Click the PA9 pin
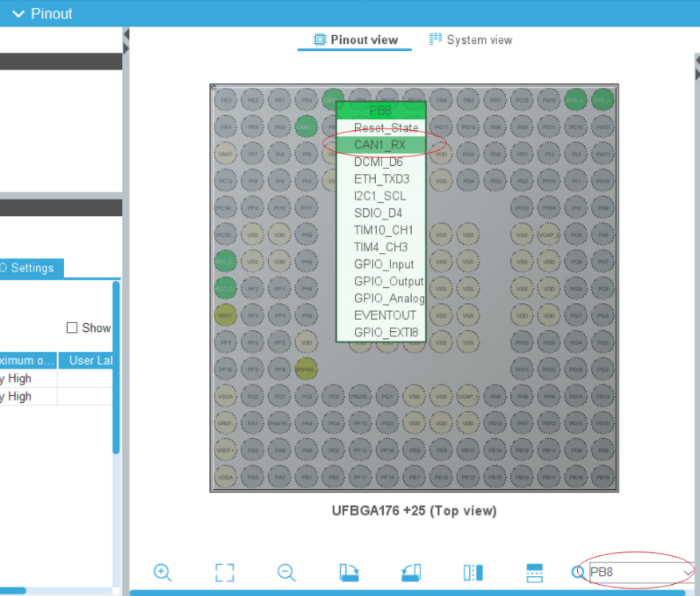The height and width of the screenshot is (596, 700). [603, 208]
